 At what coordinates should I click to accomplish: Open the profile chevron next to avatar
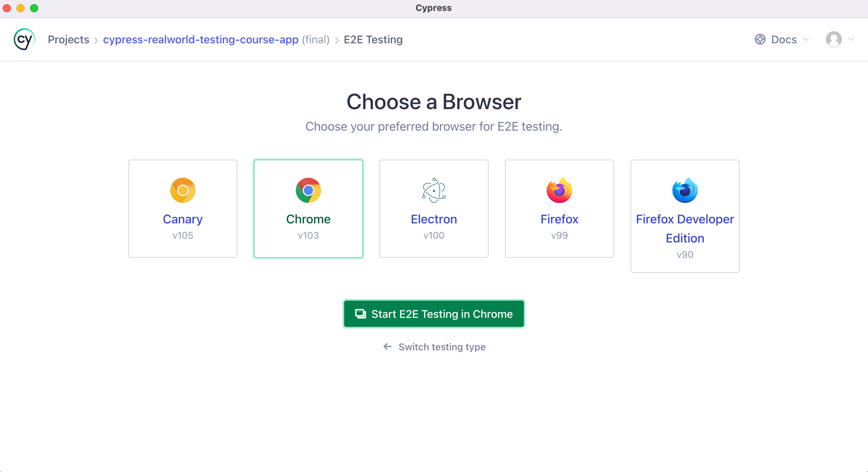850,39
